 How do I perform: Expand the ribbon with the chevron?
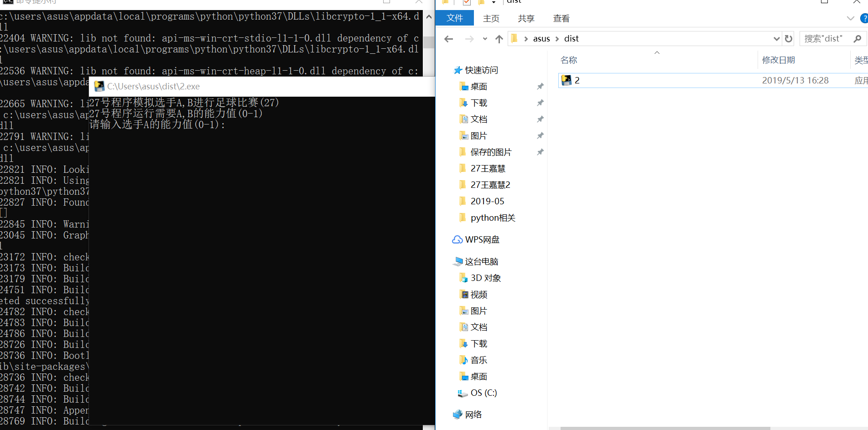pos(850,18)
